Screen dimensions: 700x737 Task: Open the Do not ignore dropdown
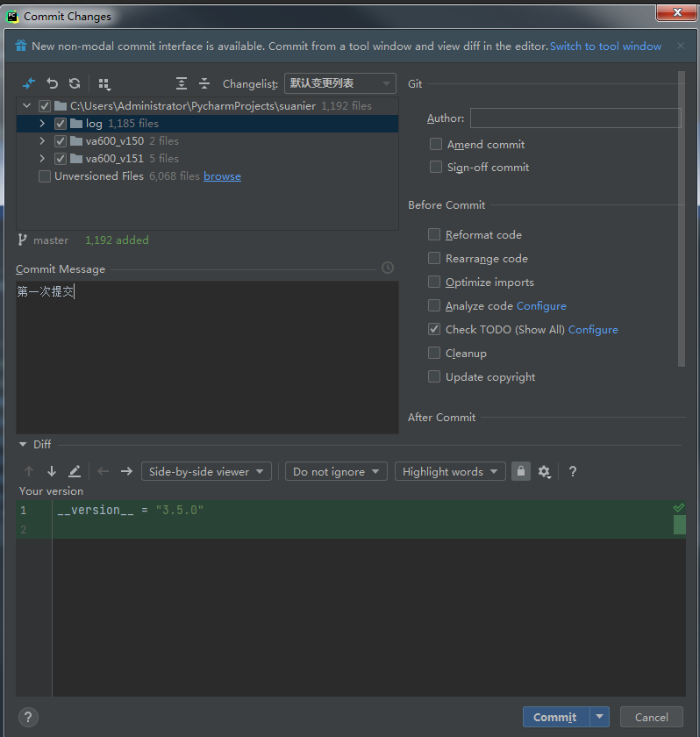[x=336, y=471]
